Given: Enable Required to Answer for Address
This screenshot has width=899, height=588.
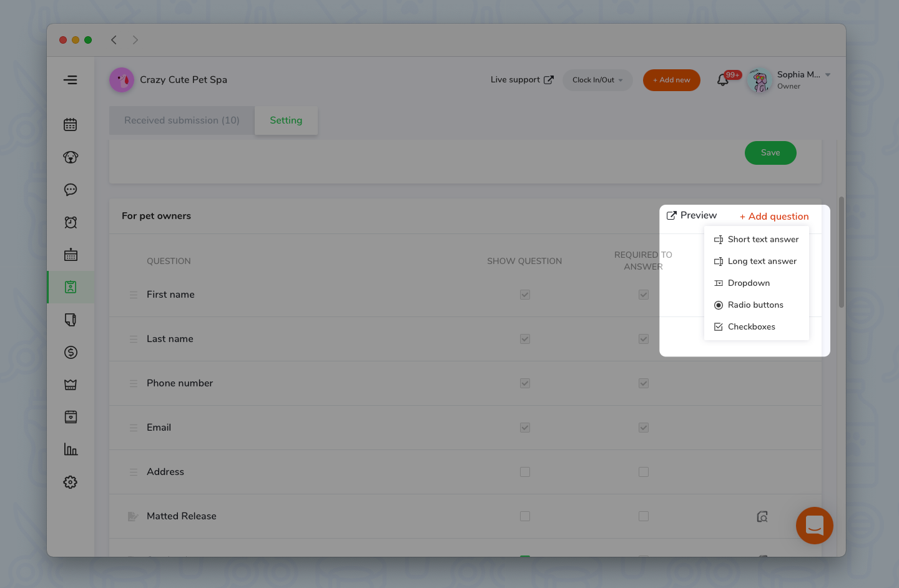Looking at the screenshot, I should (644, 472).
